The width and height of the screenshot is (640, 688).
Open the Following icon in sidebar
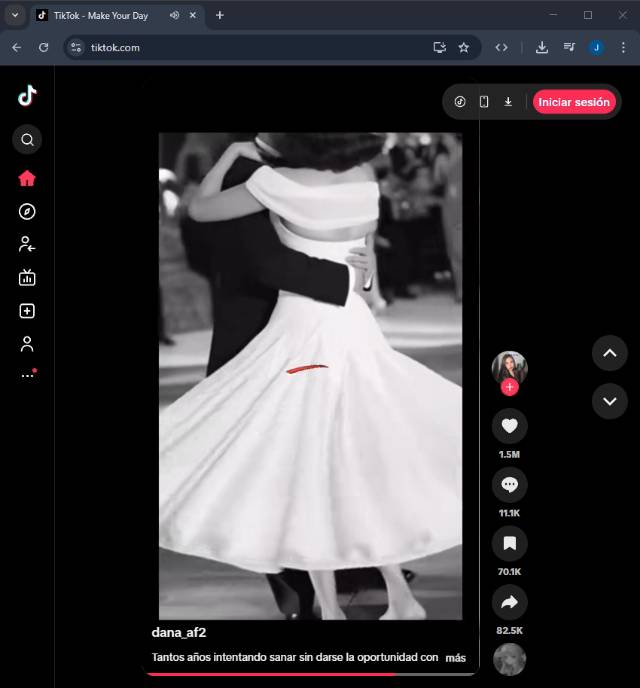[27, 244]
